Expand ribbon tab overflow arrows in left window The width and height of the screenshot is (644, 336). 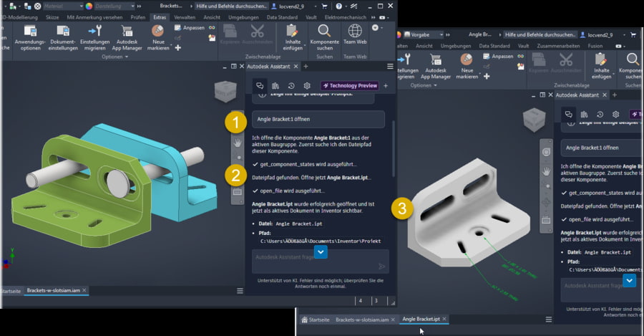[x=374, y=17]
